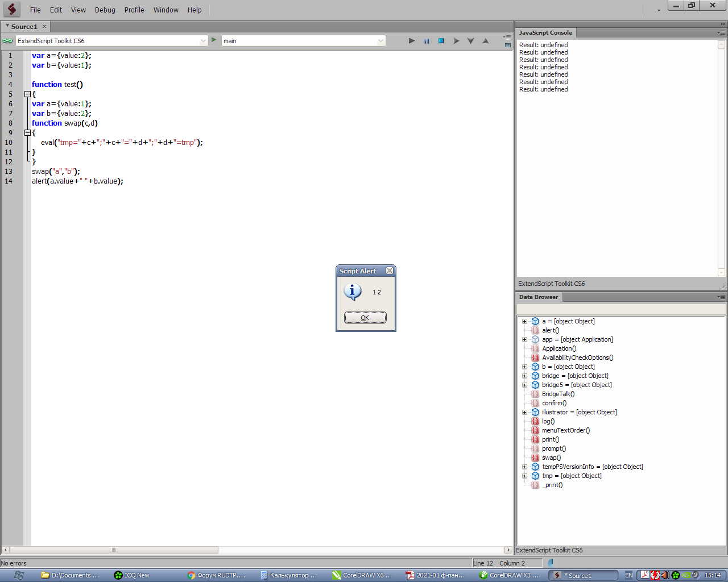The image size is (728, 582).
Task: Click the editor horizontal scrollbar thumb
Action: (114, 550)
